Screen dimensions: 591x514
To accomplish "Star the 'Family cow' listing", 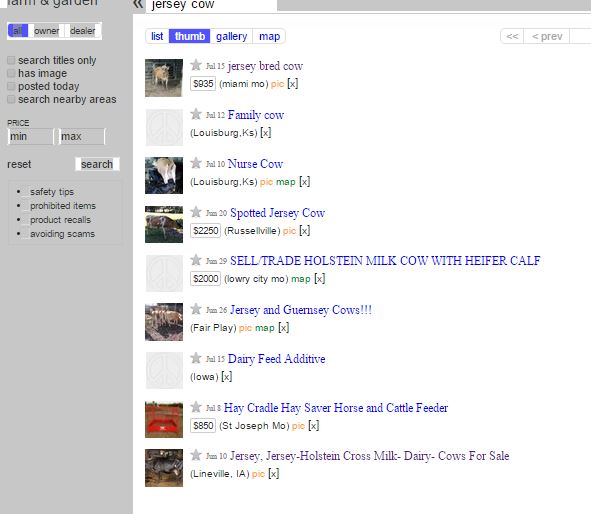I will pos(196,114).
